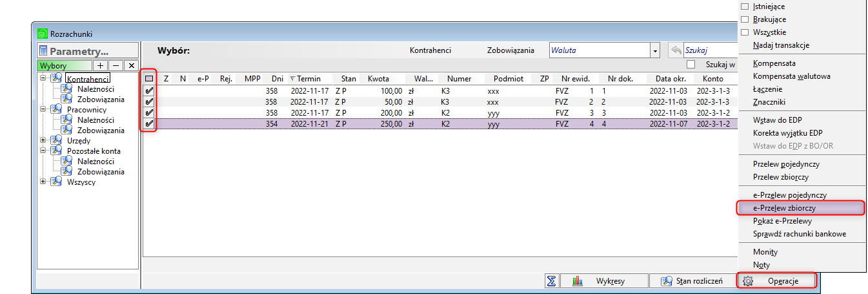Screen dimensions: 868x294
Task: Click the Zobowiązania icon under Kontrahenci
Action: click(x=66, y=99)
